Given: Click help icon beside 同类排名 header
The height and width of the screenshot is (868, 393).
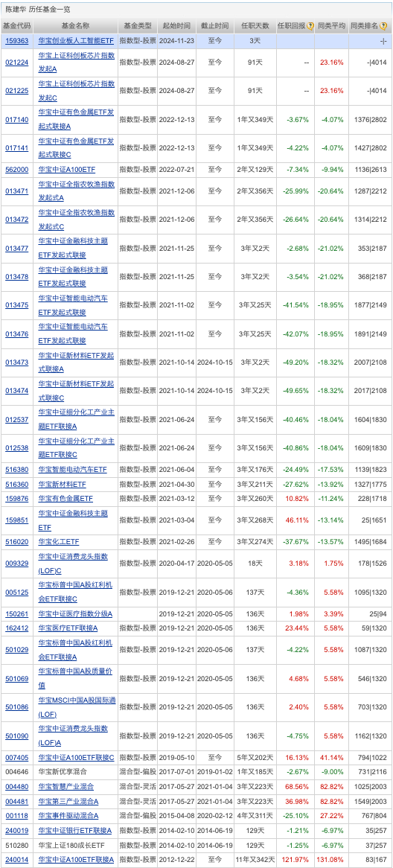Looking at the screenshot, I should (x=383, y=25).
